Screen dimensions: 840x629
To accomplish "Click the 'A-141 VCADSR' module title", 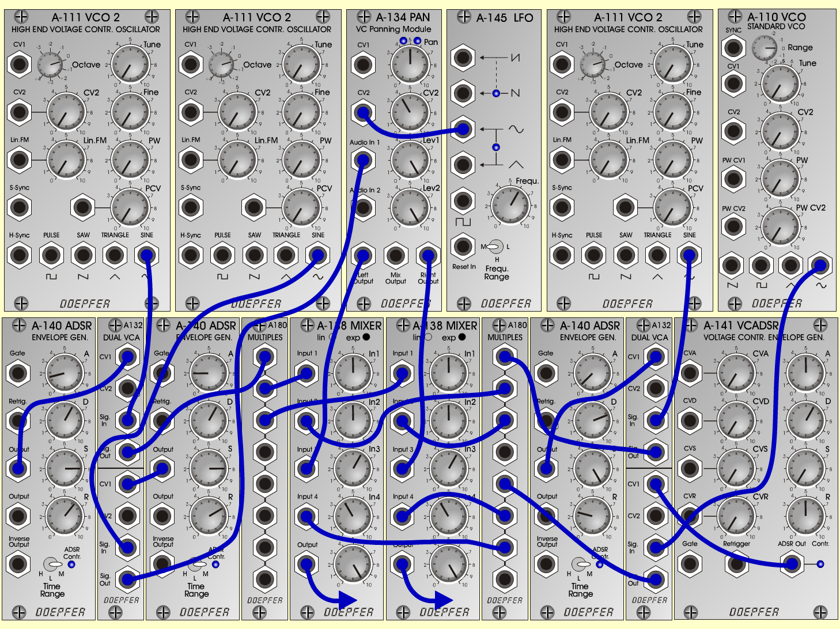I will pyautogui.click(x=741, y=326).
